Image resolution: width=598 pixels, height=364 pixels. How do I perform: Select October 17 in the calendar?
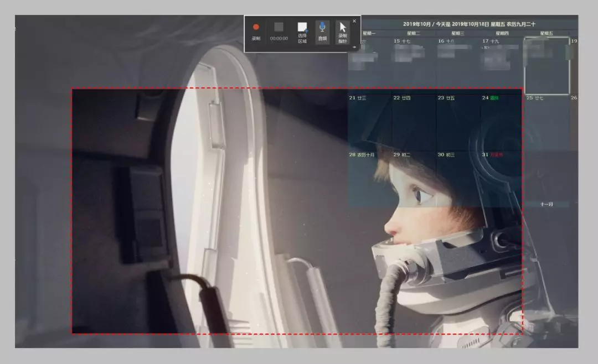(x=502, y=65)
